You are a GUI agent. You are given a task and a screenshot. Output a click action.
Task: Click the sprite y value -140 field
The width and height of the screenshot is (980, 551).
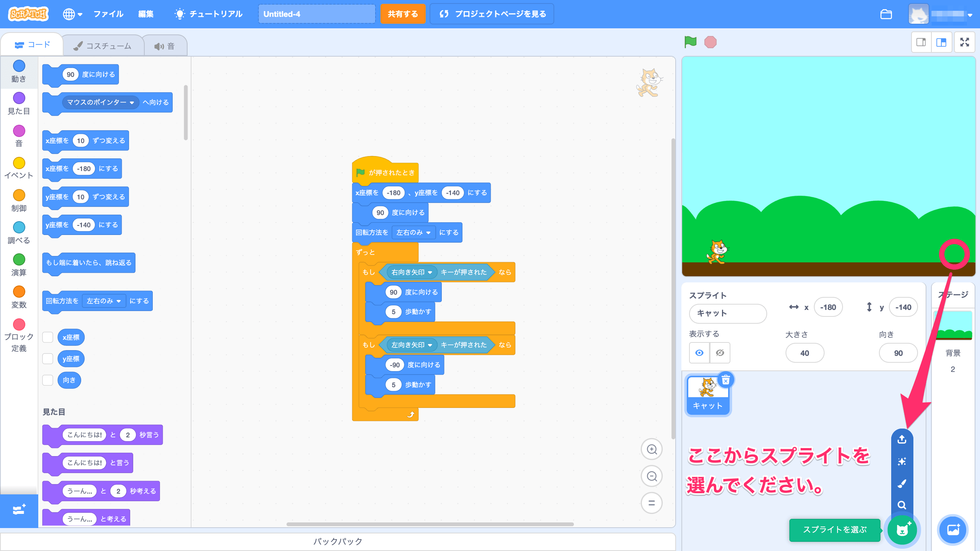point(903,307)
